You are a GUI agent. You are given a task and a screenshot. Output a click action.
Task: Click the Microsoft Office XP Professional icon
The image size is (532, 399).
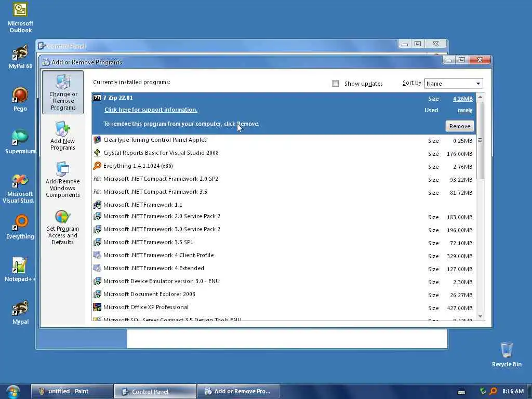coord(97,307)
